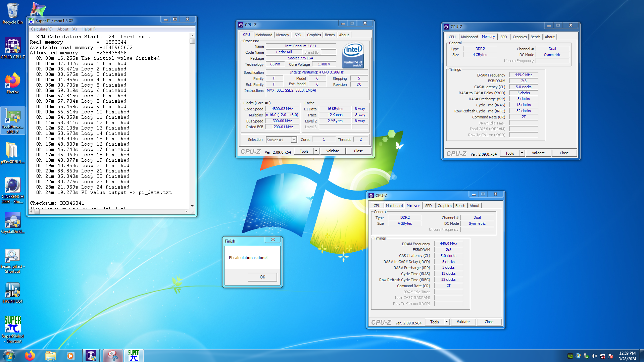644x362 pixels.
Task: Open the Recycle Bin desktop icon
Action: 12,13
